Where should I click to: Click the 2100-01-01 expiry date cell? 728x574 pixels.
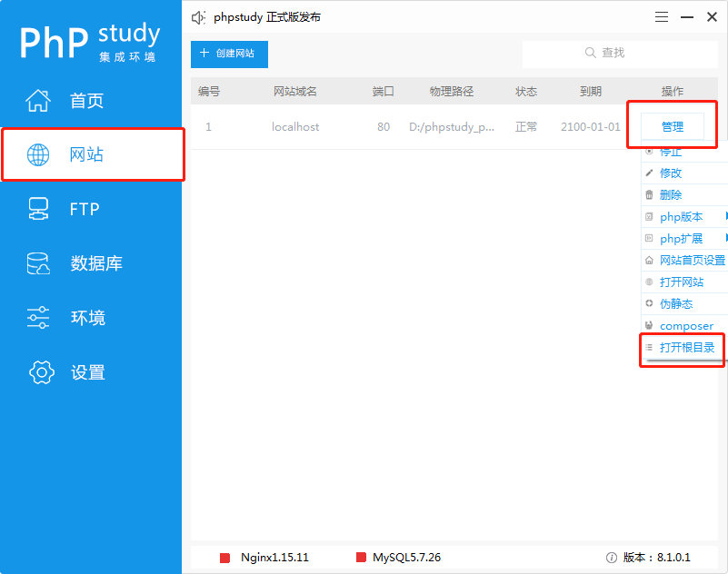point(591,126)
